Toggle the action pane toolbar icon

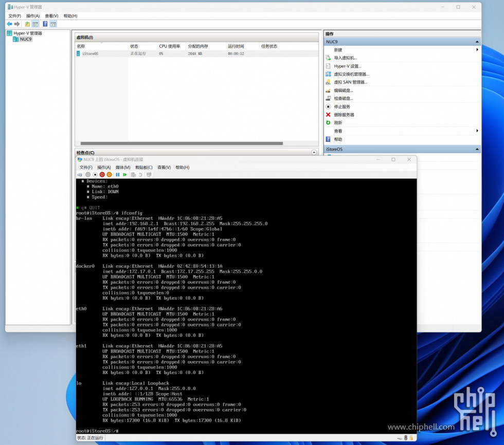(x=53, y=24)
